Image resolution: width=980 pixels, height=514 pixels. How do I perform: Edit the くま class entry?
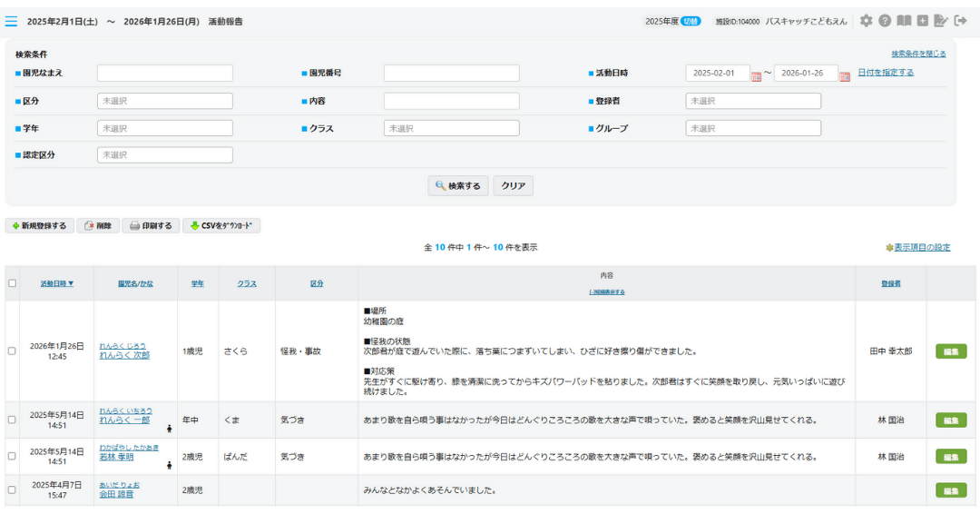pos(951,420)
